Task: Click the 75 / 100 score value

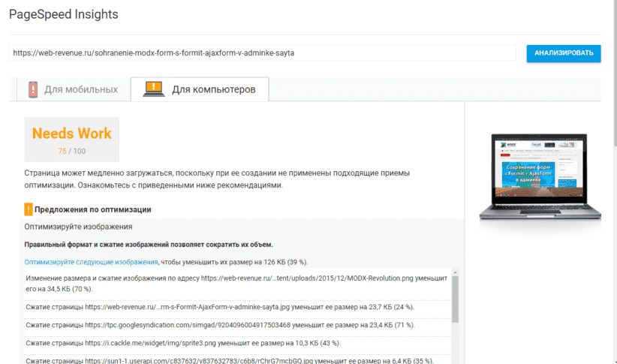Action: [x=71, y=151]
